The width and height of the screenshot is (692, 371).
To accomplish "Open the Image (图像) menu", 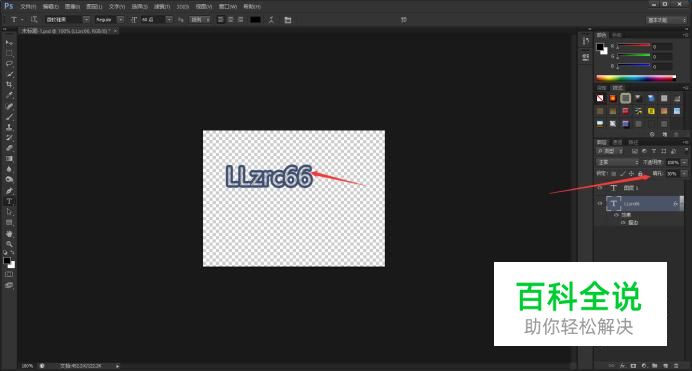I will coord(72,7).
